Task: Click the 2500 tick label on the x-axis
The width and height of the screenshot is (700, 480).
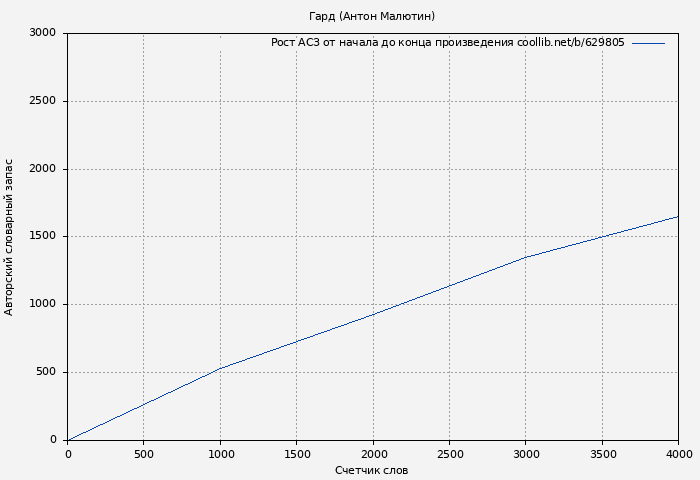Action: pyautogui.click(x=449, y=454)
